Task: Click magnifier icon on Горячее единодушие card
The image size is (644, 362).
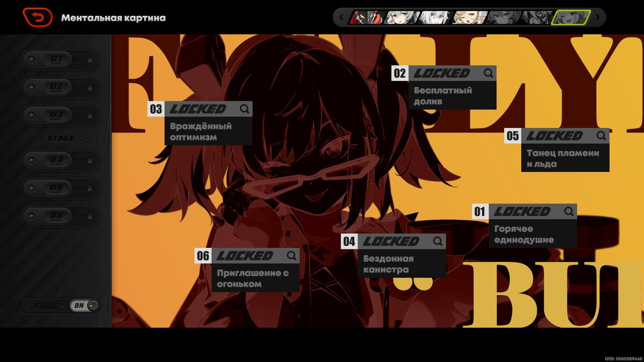Action: click(569, 211)
